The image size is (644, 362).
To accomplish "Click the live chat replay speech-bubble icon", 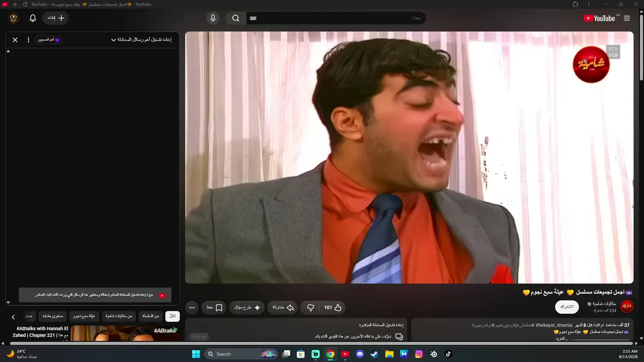I will pos(399,336).
